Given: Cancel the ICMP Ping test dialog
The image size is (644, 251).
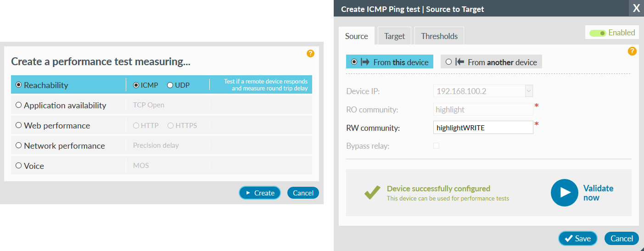Looking at the screenshot, I should 622,238.
